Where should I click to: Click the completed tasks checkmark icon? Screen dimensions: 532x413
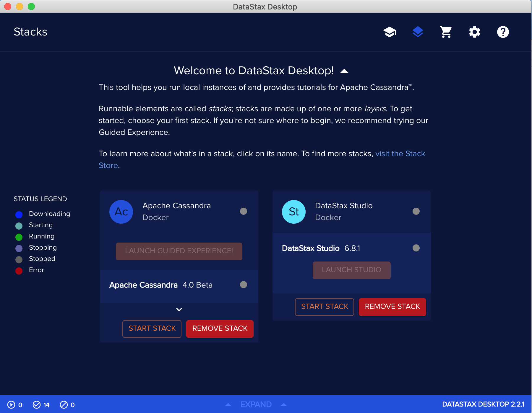click(x=37, y=405)
